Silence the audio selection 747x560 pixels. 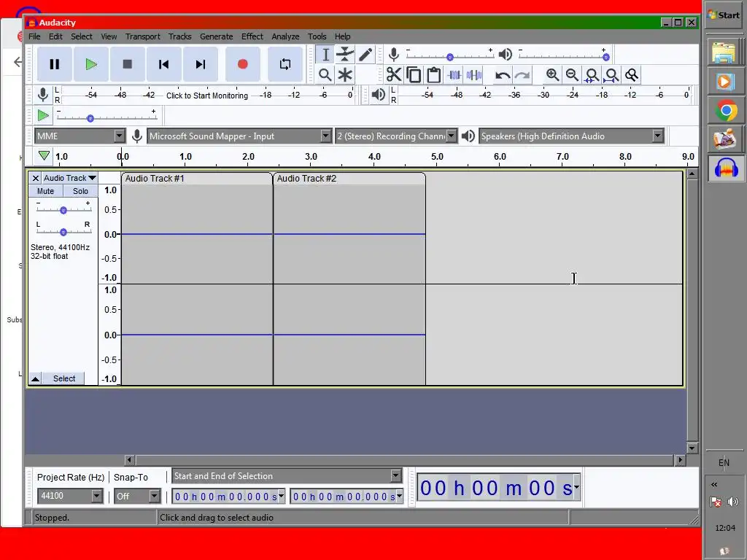474,75
